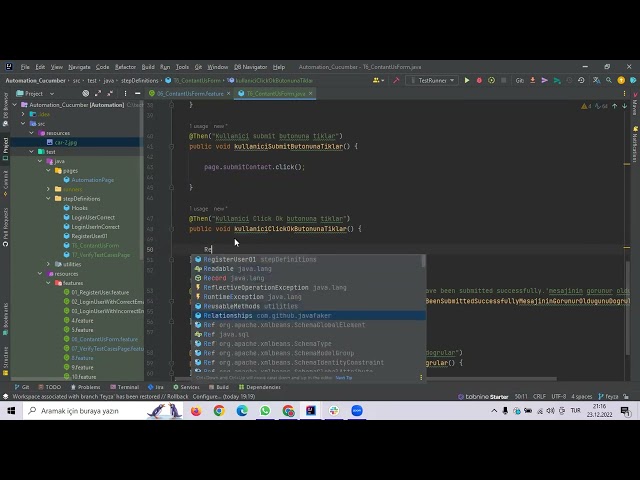Viewport: 640px width, 480px height.
Task: Collapse the pages folder
Action: pyautogui.click(x=48, y=171)
